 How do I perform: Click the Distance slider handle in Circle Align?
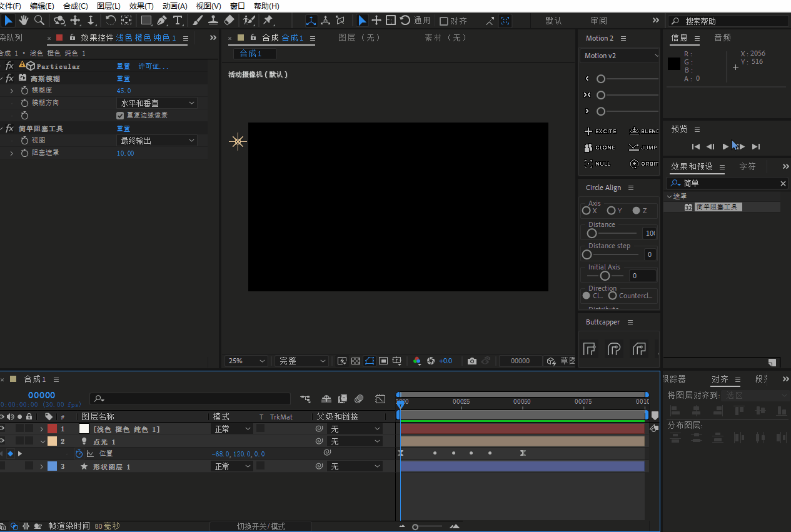(592, 233)
